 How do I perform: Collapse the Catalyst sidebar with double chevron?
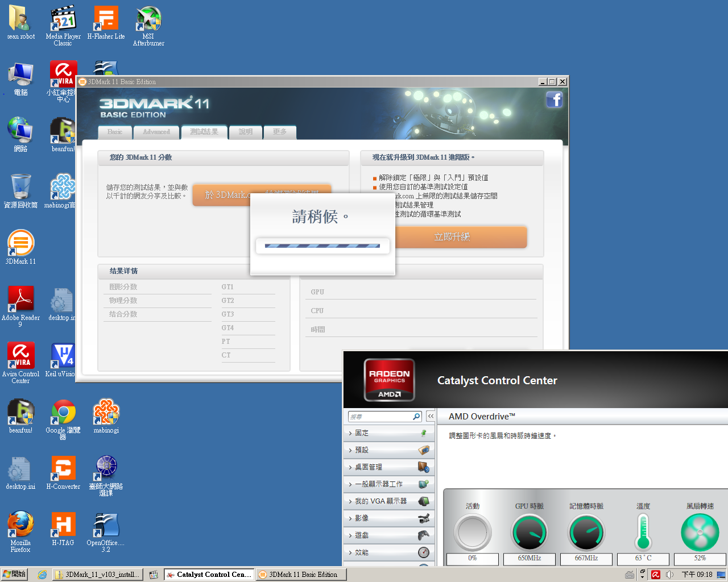431,417
